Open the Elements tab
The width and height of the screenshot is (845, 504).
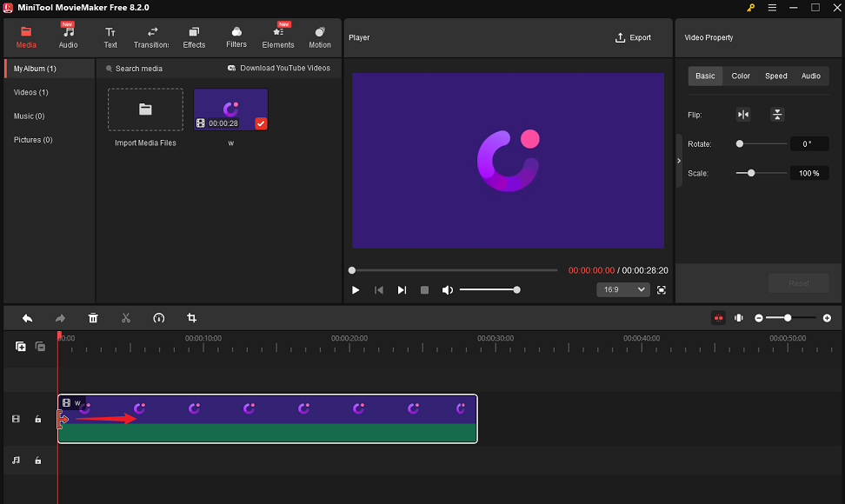tap(278, 37)
